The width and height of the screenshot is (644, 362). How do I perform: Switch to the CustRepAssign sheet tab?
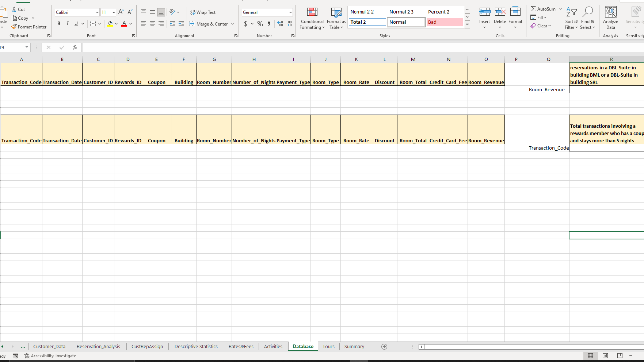[147, 347]
